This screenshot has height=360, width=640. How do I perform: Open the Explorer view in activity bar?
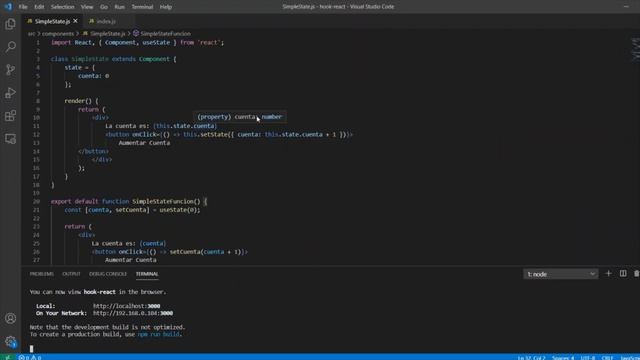pos(11,24)
